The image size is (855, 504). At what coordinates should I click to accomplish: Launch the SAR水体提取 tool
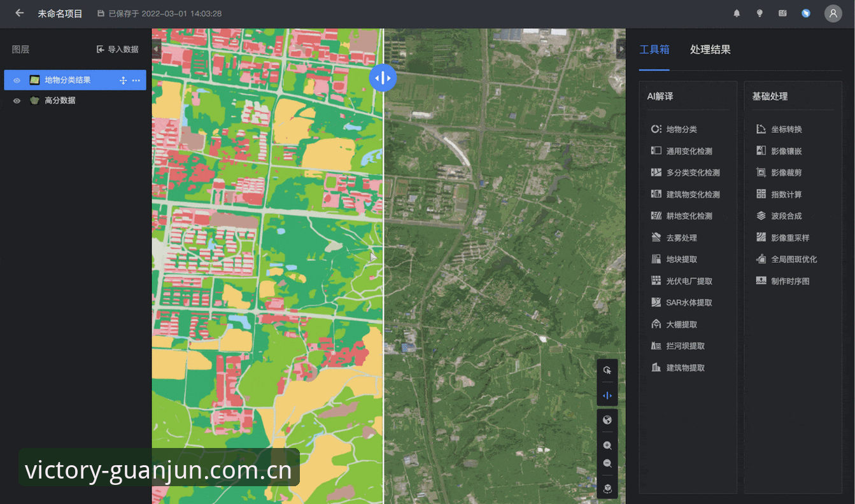pyautogui.click(x=682, y=302)
